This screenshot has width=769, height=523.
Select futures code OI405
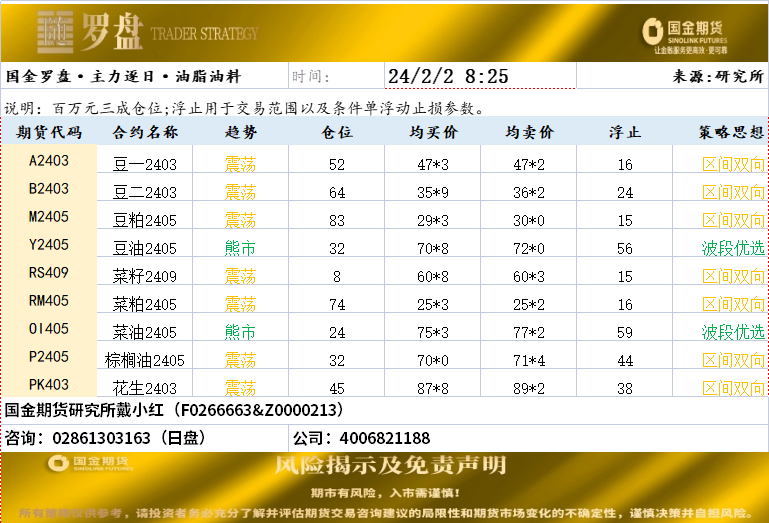coord(49,328)
